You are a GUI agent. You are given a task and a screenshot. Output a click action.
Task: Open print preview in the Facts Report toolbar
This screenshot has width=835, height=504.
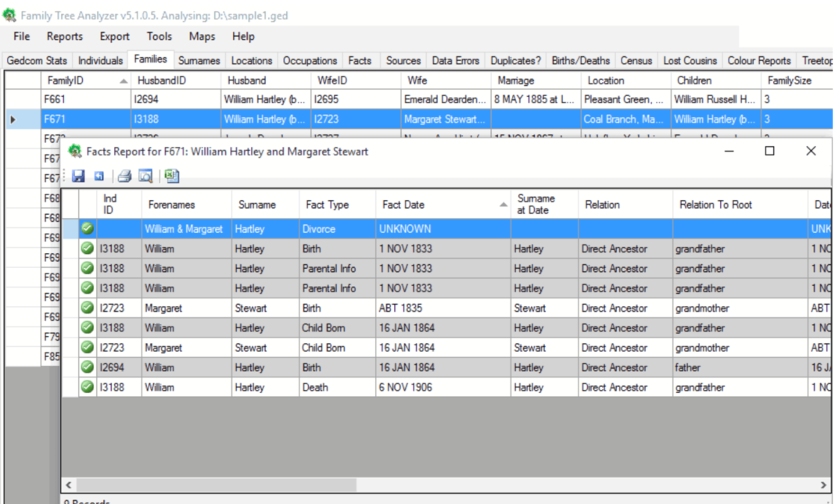pos(145,176)
